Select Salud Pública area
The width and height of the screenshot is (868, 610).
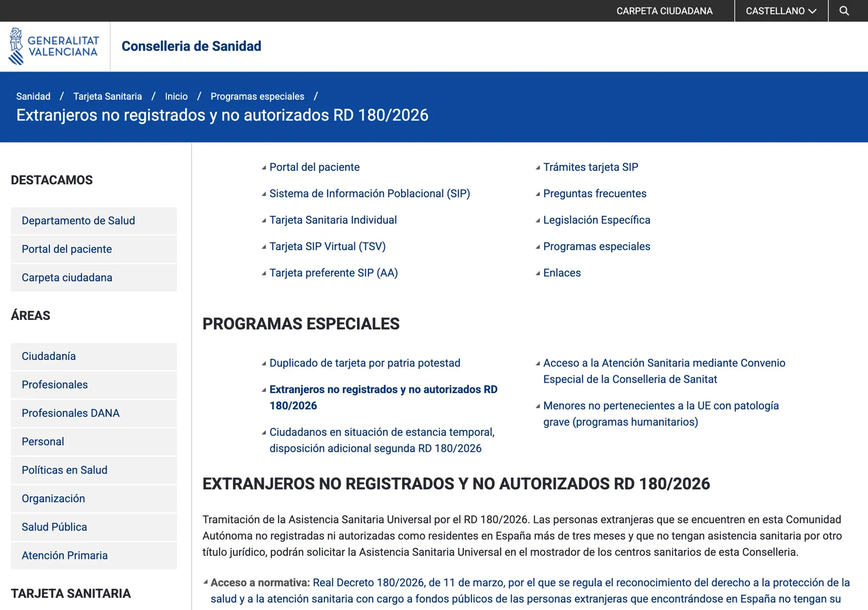(x=94, y=527)
